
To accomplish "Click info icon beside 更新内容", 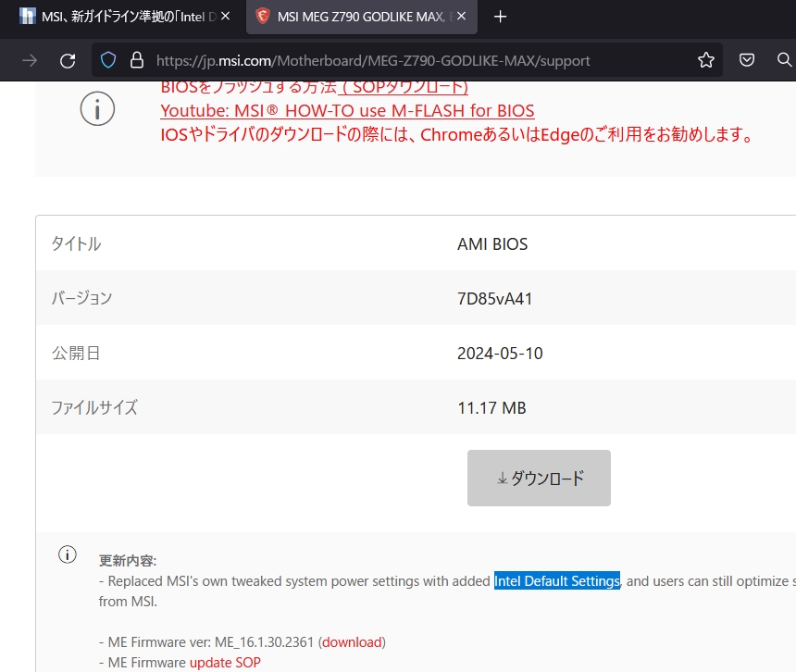I will point(67,554).
